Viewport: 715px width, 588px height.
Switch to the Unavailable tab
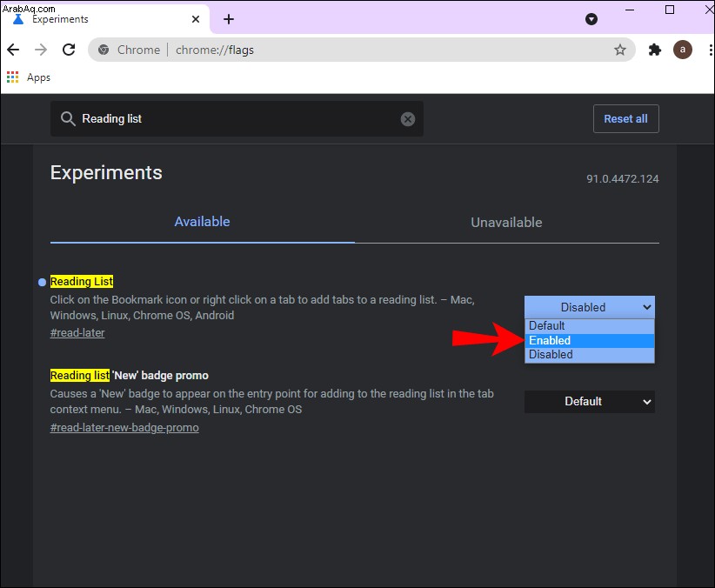[506, 223]
